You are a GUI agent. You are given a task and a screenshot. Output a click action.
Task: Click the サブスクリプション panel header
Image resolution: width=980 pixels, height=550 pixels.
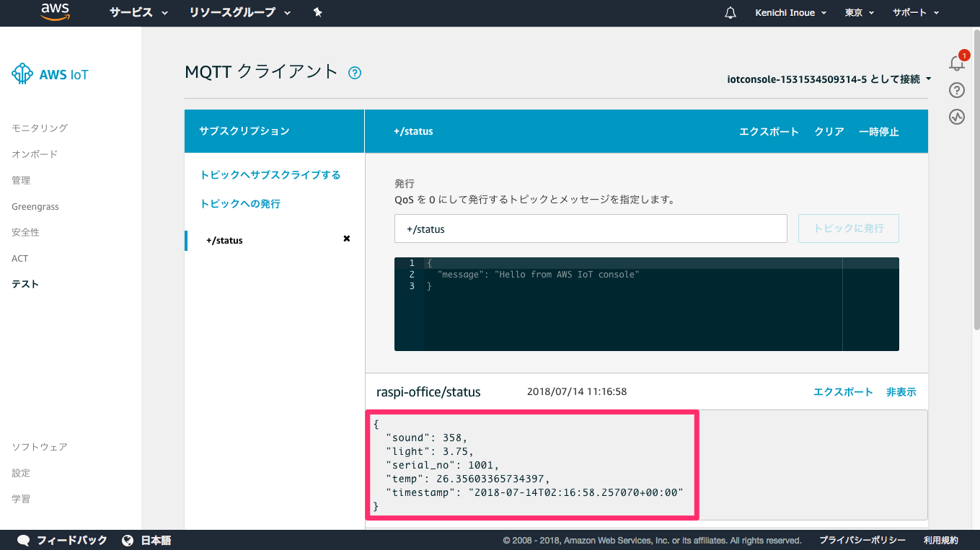274,131
